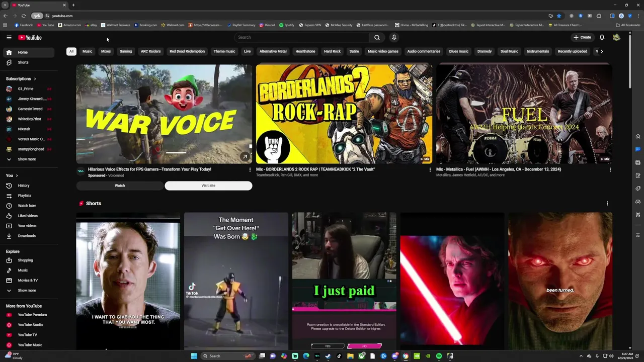Open Spotify from the taskbar
This screenshot has width=644, height=362.
439,356
